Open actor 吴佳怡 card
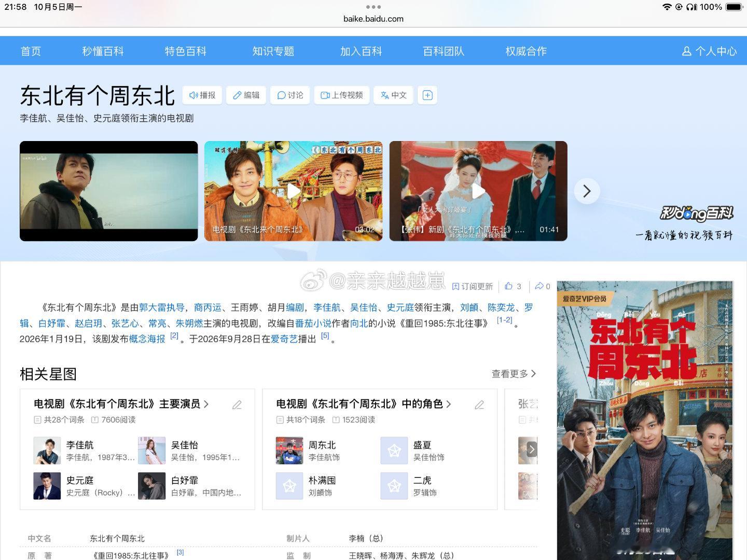Image resolution: width=747 pixels, height=560 pixels. click(189, 451)
